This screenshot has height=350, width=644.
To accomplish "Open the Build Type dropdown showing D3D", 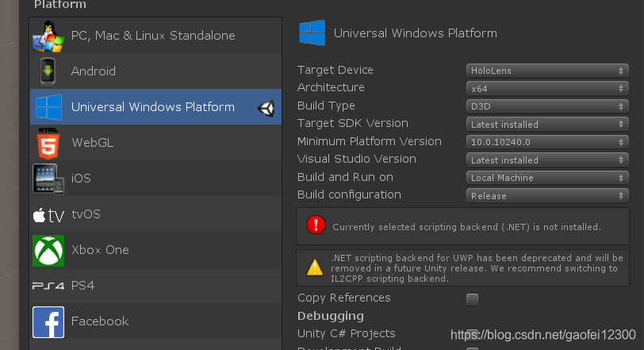I will pyautogui.click(x=547, y=106).
